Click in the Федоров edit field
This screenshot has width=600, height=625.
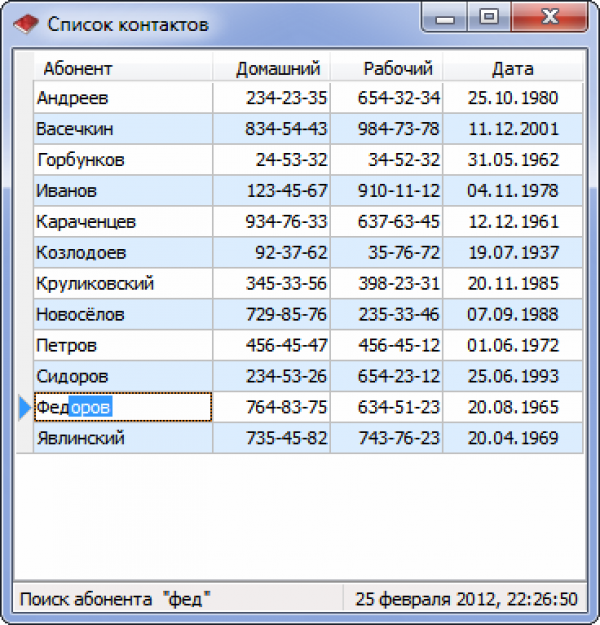(x=123, y=407)
